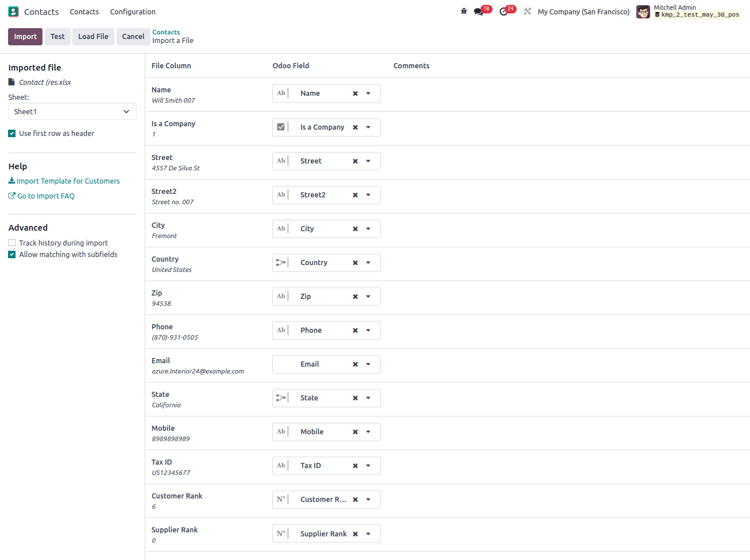Disable Allow matching with subfields
750x560 pixels.
[12, 254]
